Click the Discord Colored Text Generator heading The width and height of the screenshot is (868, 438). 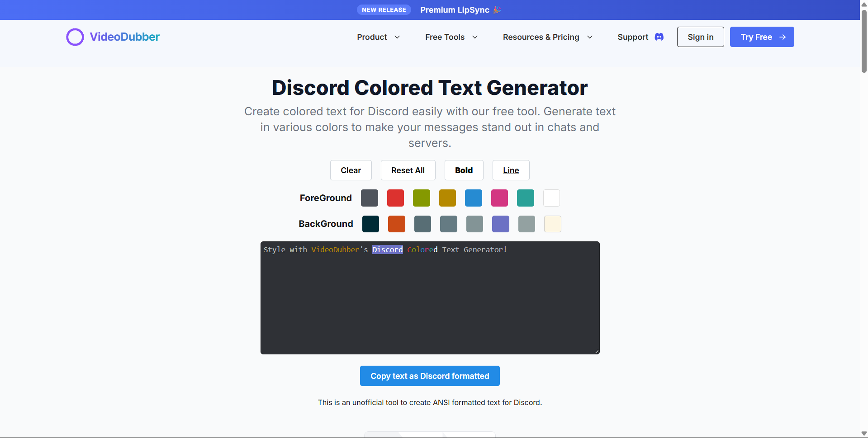pos(430,88)
